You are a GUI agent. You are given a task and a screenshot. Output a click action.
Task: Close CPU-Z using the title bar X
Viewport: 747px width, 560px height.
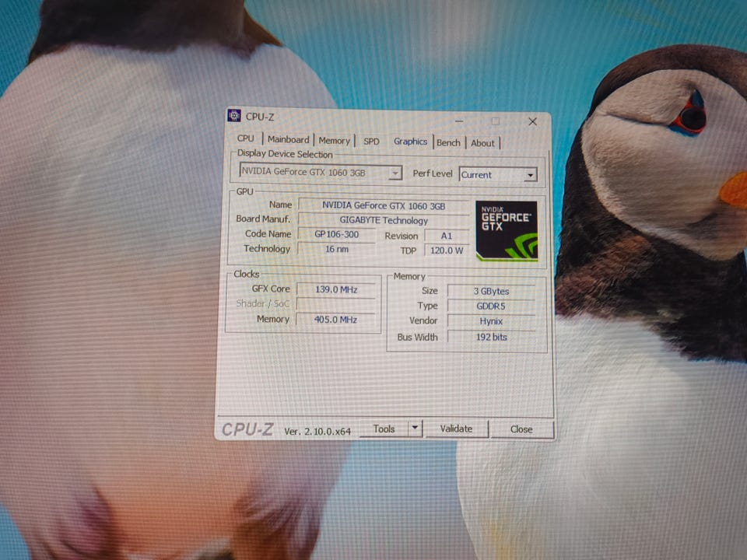[x=532, y=121]
